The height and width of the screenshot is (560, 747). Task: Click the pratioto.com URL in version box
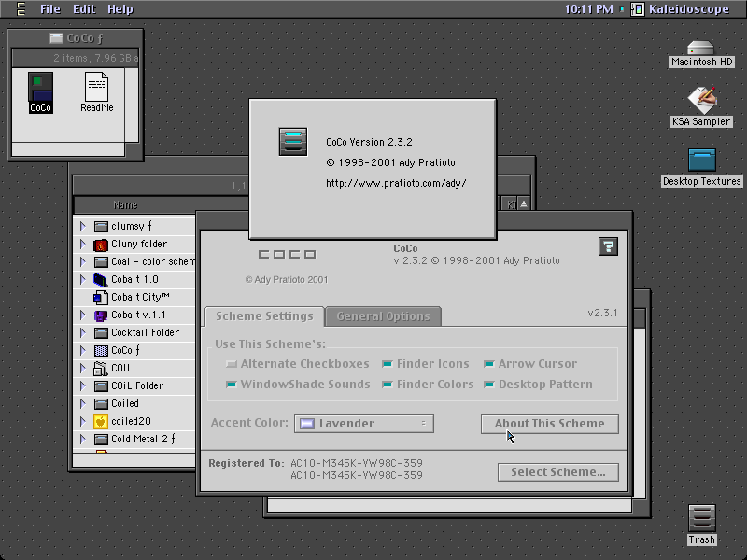click(396, 183)
